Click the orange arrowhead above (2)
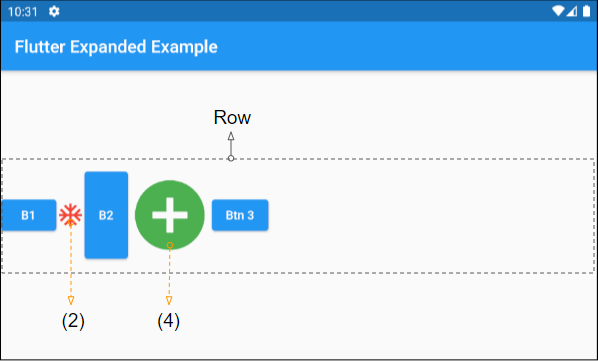598x361 pixels. pyautogui.click(x=71, y=300)
